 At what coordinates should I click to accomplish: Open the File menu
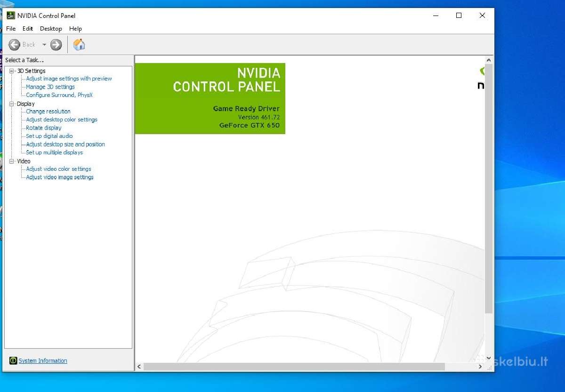(11, 29)
